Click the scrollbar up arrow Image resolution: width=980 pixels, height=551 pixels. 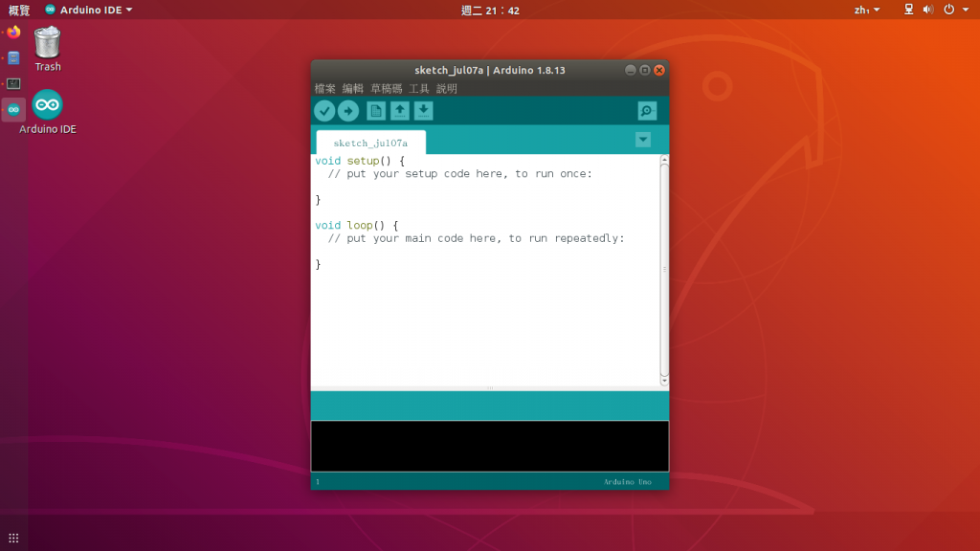click(x=664, y=160)
